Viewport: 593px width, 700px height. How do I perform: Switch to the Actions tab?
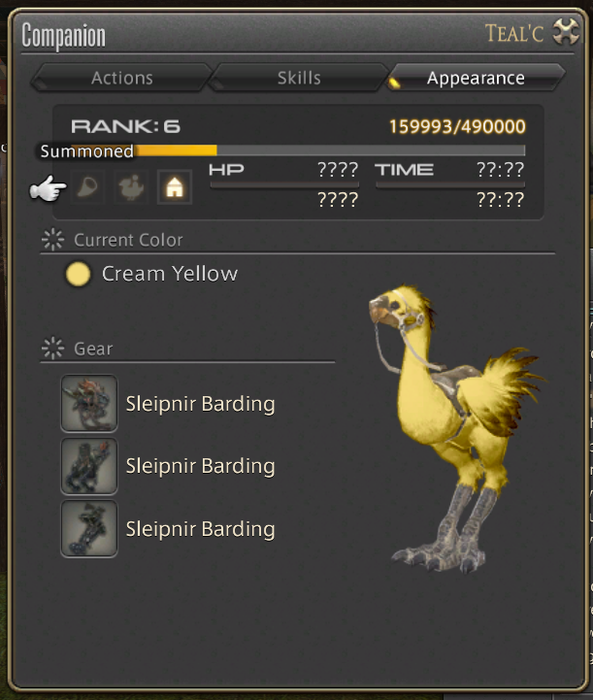coord(122,78)
